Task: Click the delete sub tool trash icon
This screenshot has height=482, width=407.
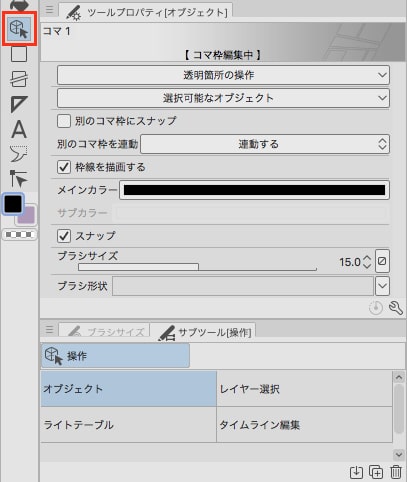Action: 396,472
